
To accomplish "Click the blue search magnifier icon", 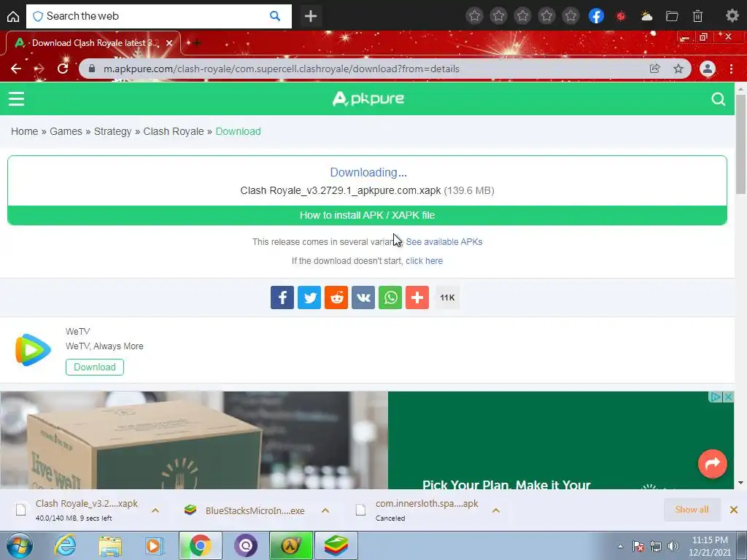I will pyautogui.click(x=275, y=16).
